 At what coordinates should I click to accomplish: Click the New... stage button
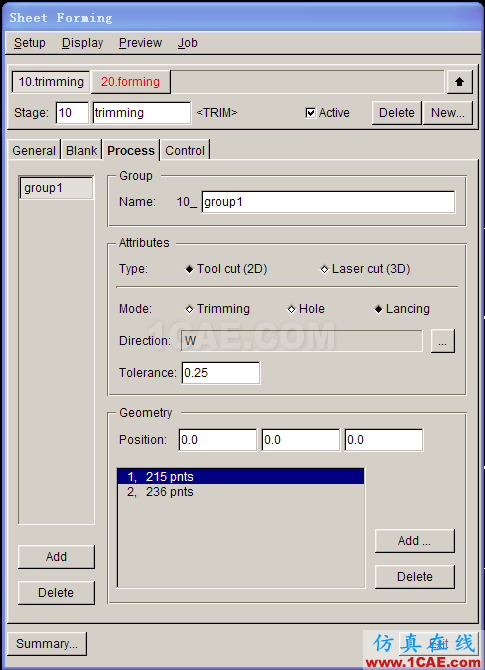coord(447,113)
